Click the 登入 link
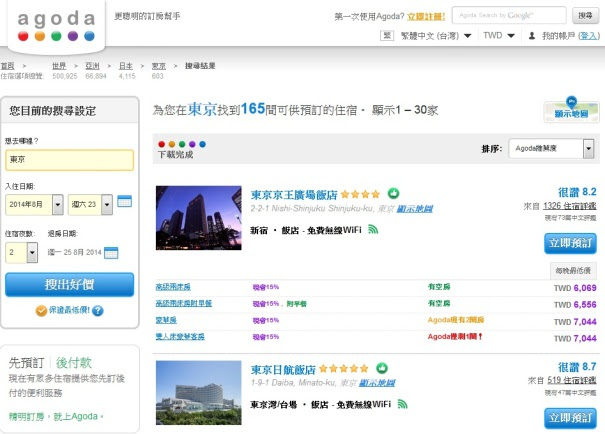 click(589, 36)
